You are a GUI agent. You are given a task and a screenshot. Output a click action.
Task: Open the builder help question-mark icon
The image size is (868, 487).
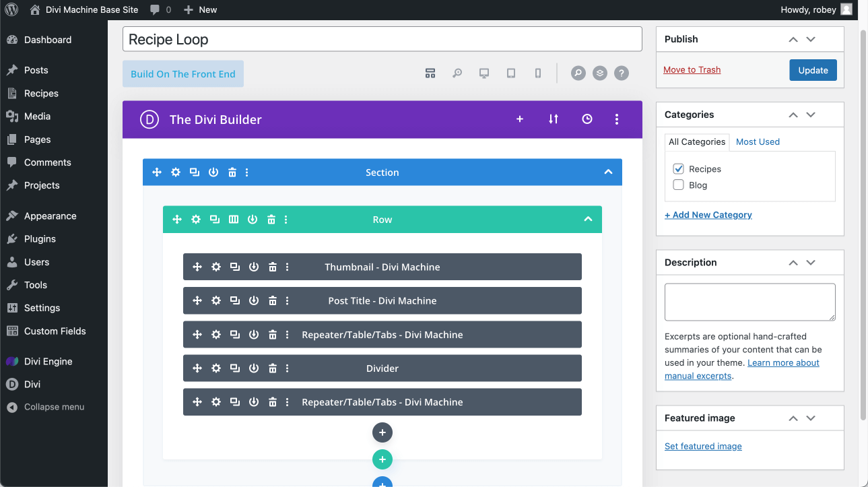click(622, 73)
